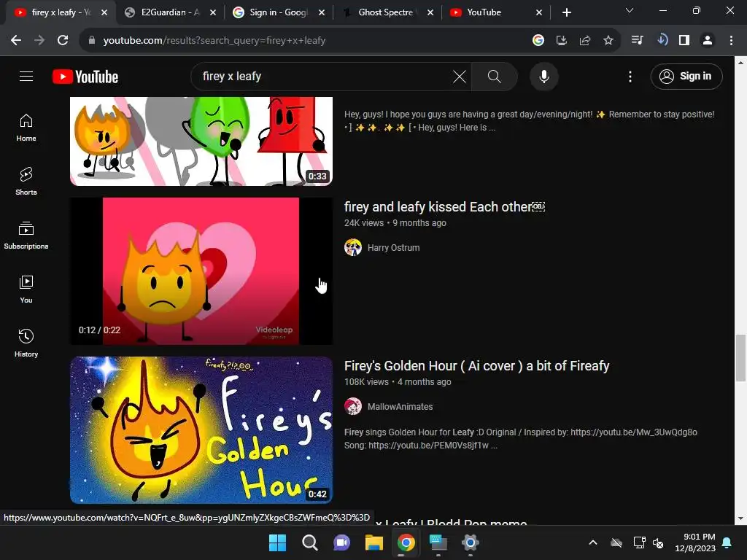Open YouTube settings three-dot menu
Image resolution: width=747 pixels, height=560 pixels.
(x=630, y=77)
